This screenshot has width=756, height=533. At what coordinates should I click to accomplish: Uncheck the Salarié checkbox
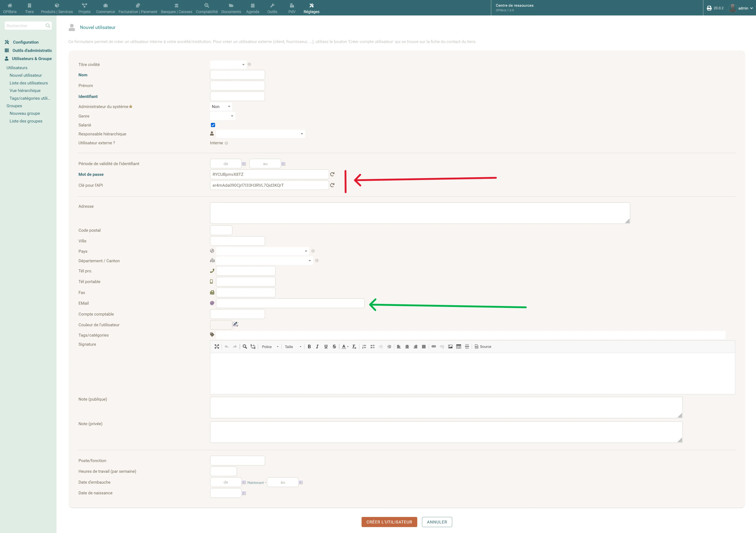coord(213,125)
